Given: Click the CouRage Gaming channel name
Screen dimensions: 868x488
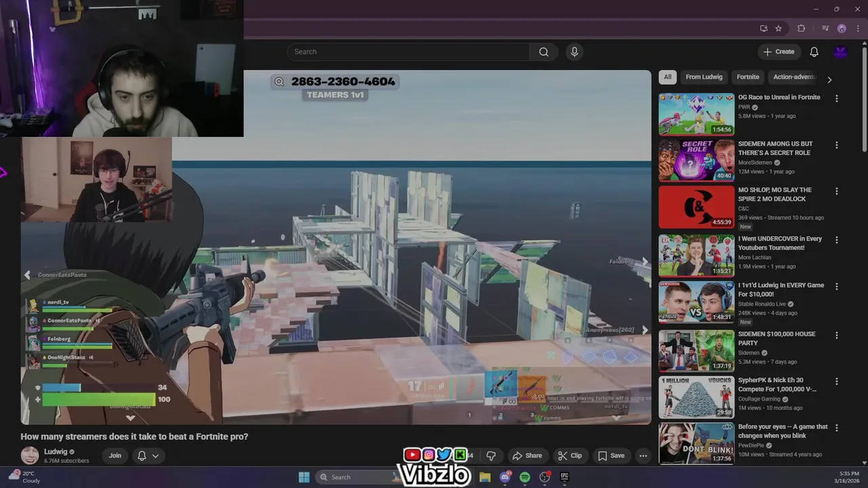Looking at the screenshot, I should pos(761,399).
